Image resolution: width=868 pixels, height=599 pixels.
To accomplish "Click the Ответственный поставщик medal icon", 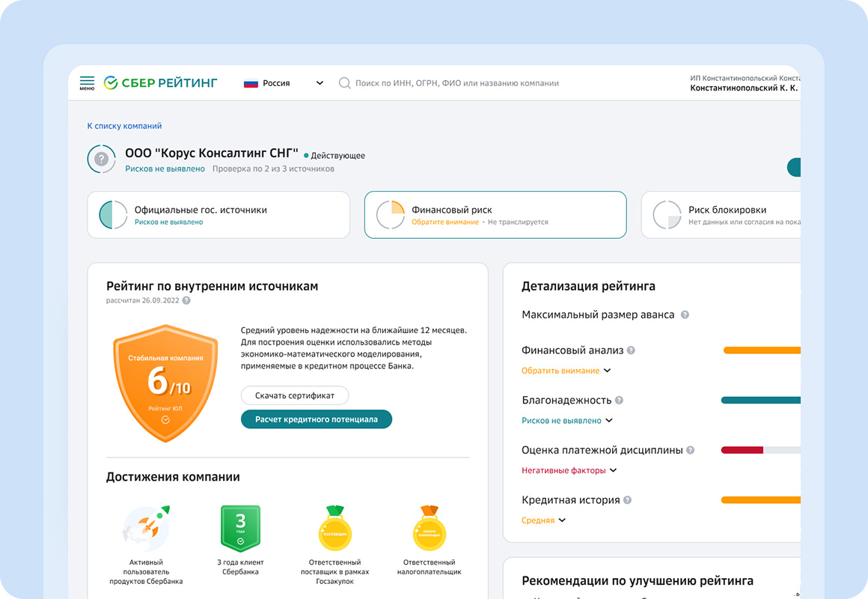I will tap(335, 528).
